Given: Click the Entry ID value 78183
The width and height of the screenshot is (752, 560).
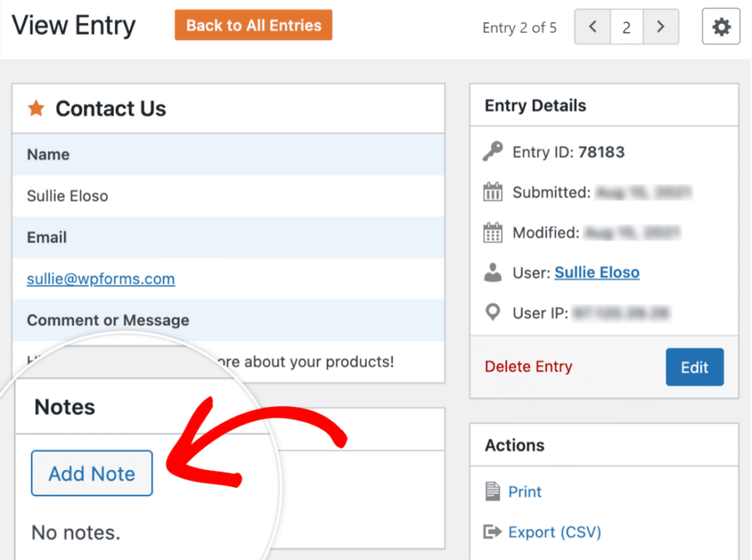Looking at the screenshot, I should [601, 152].
